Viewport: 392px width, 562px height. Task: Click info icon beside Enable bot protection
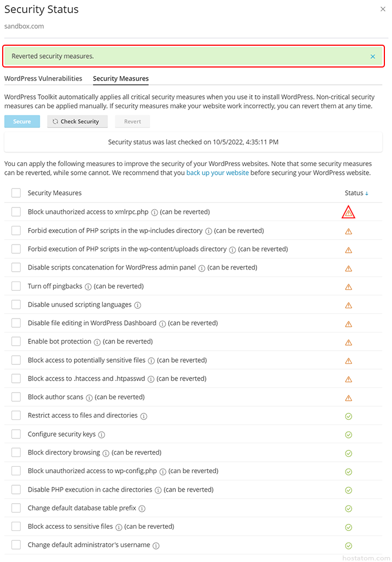[x=97, y=342]
